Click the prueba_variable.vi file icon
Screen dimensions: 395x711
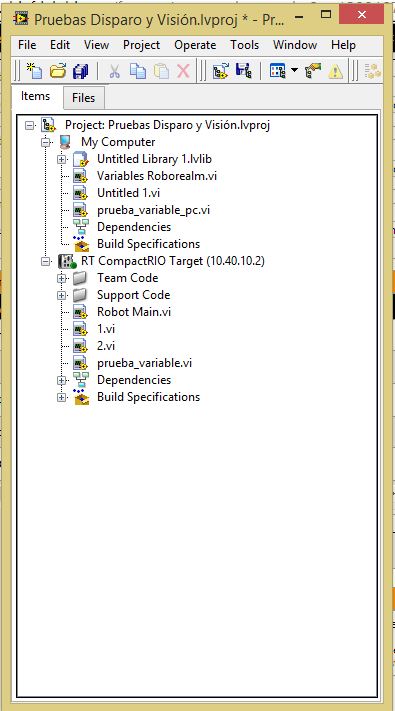80,364
